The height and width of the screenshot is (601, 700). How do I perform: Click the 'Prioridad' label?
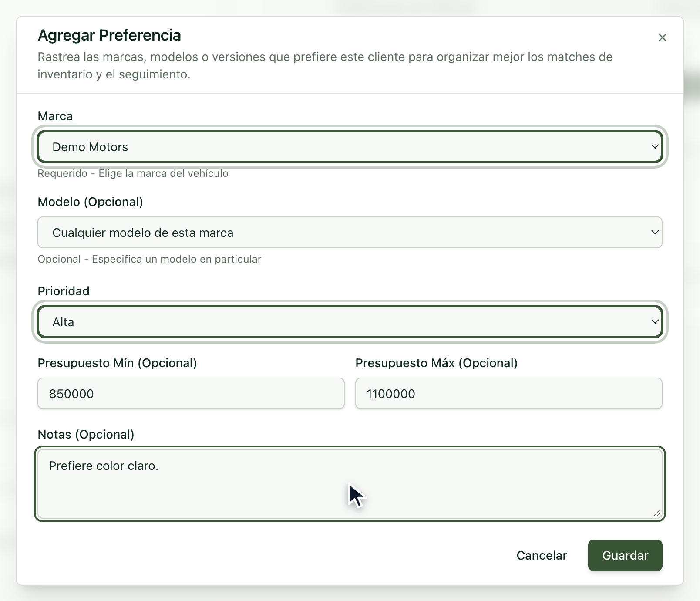coord(64,291)
